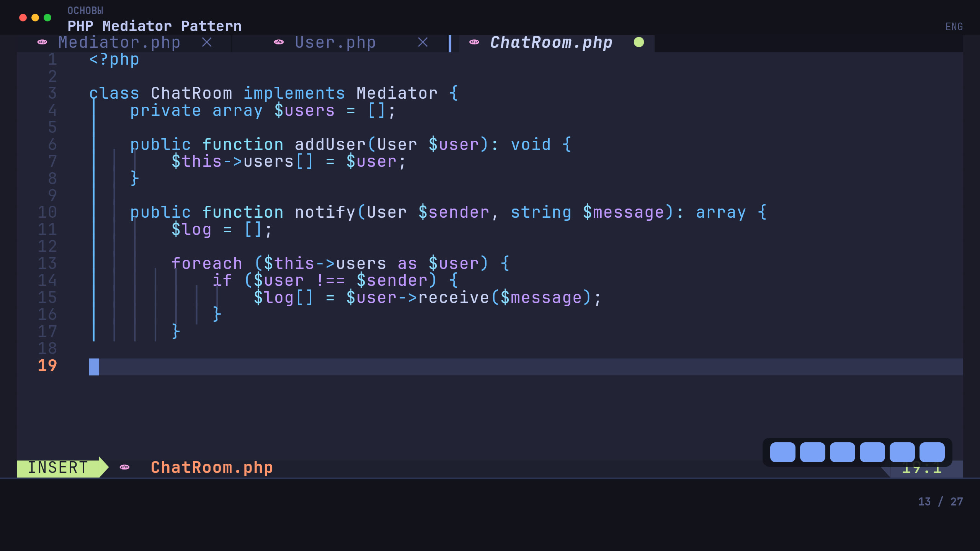Screen dimensions: 980x551
Task: Click the $sender parameter on line 10
Action: click(454, 212)
